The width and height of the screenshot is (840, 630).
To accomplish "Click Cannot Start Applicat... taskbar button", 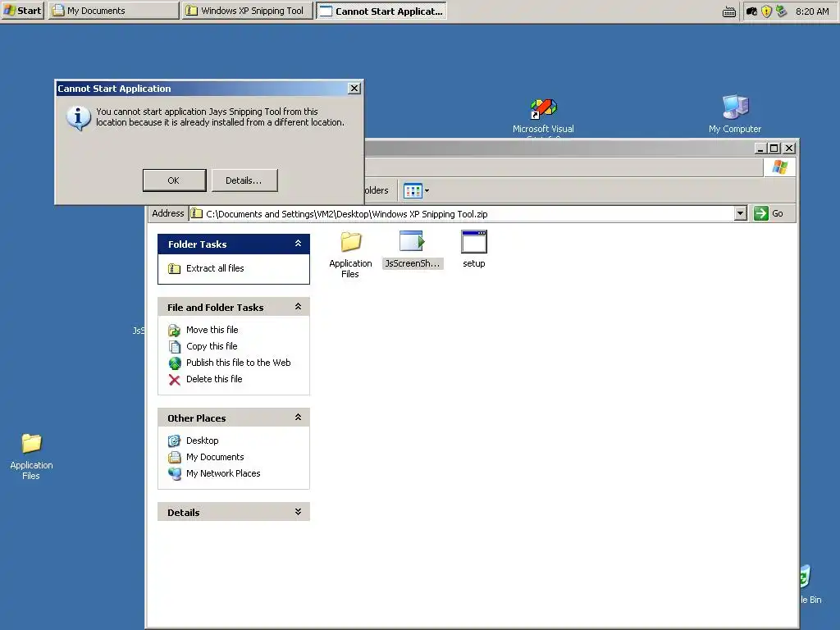I will (381, 11).
